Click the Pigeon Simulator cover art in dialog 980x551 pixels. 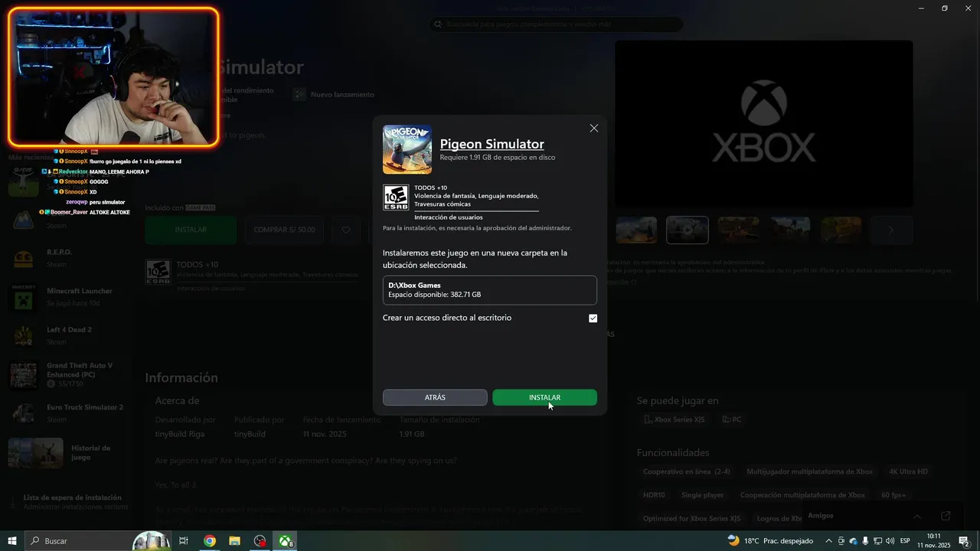coord(407,149)
